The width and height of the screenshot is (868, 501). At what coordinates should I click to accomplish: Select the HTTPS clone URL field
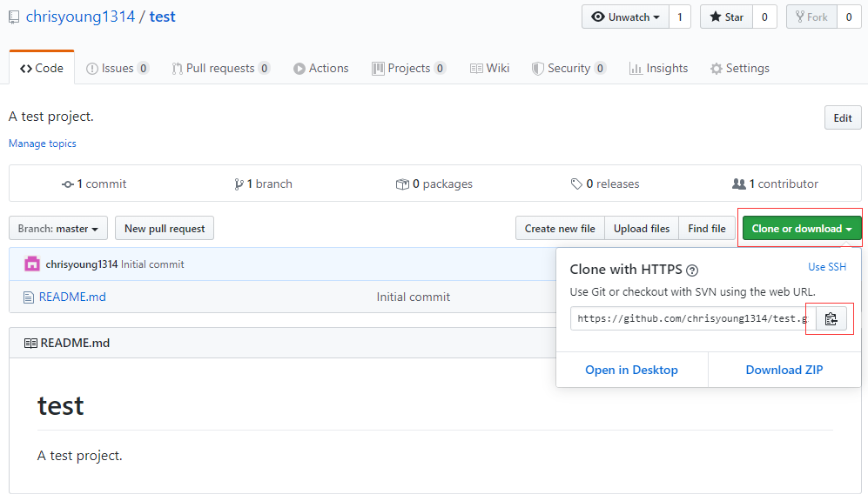[x=693, y=318]
